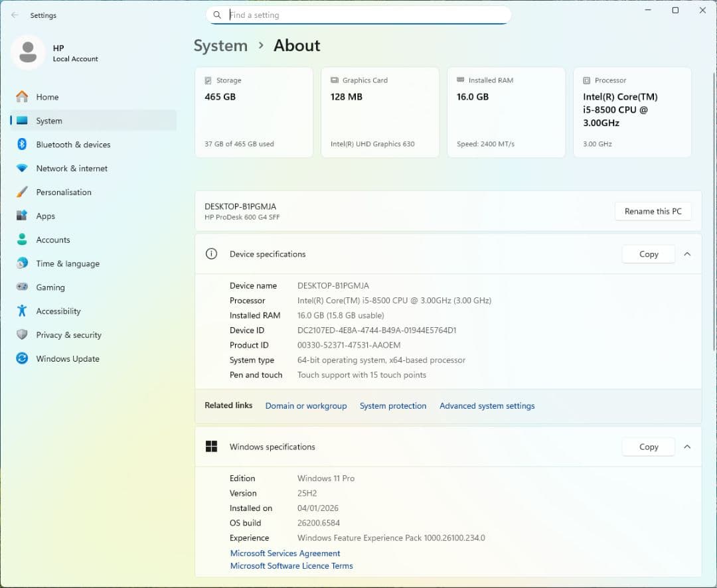Open Network & internet settings
This screenshot has width=717, height=588.
71,168
